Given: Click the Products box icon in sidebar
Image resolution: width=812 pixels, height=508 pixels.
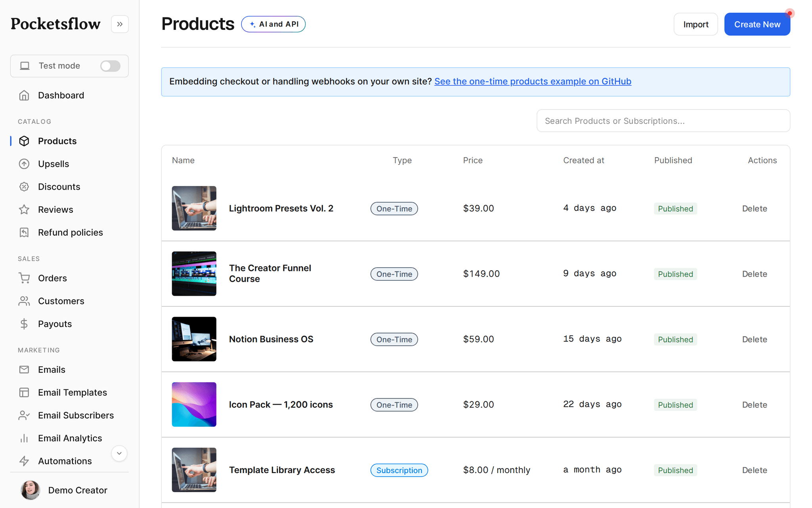Looking at the screenshot, I should coord(24,141).
